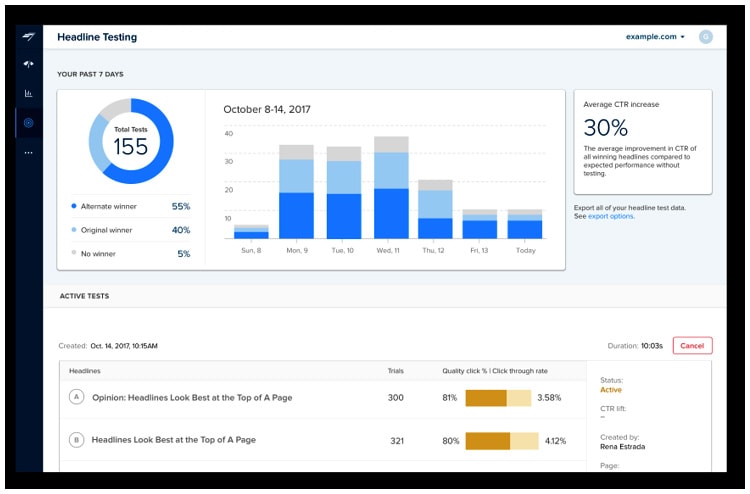This screenshot has height=494, width=750.
Task: Click the creator name Rena Estrada
Action: coord(622,447)
